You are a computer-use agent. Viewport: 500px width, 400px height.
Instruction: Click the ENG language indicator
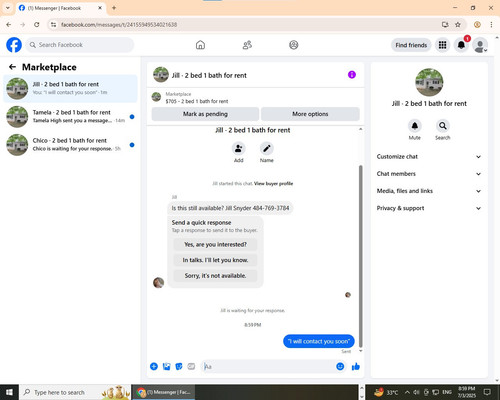point(447,392)
